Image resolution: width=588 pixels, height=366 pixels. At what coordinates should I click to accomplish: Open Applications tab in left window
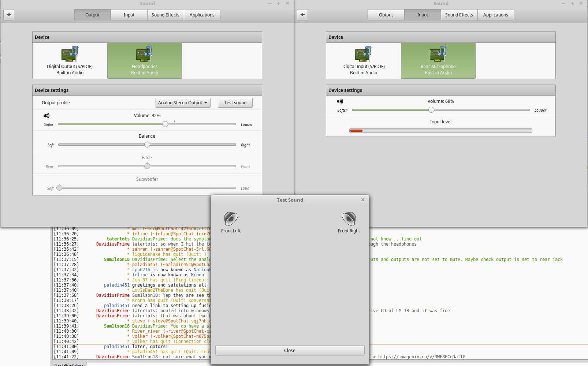click(x=202, y=15)
